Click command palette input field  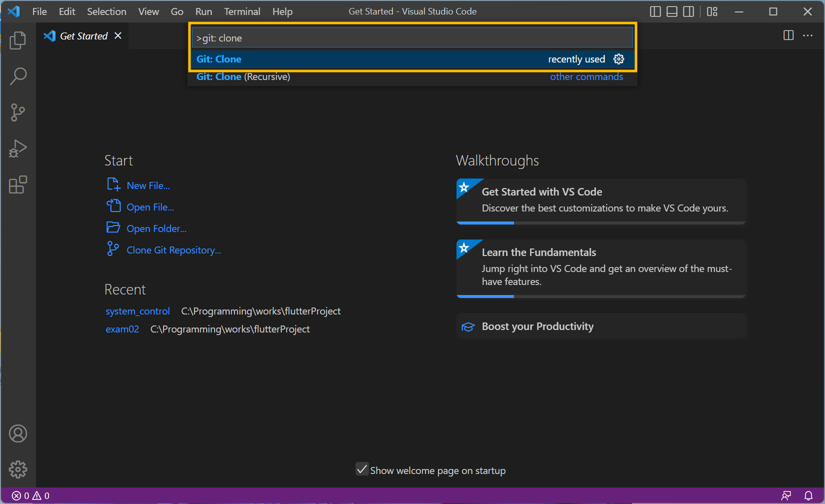point(412,38)
